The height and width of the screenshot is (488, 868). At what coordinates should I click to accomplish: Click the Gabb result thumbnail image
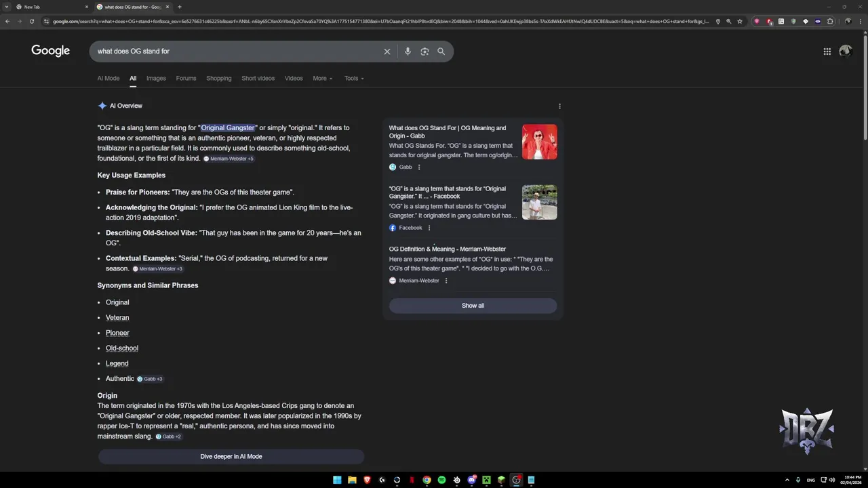[540, 142]
